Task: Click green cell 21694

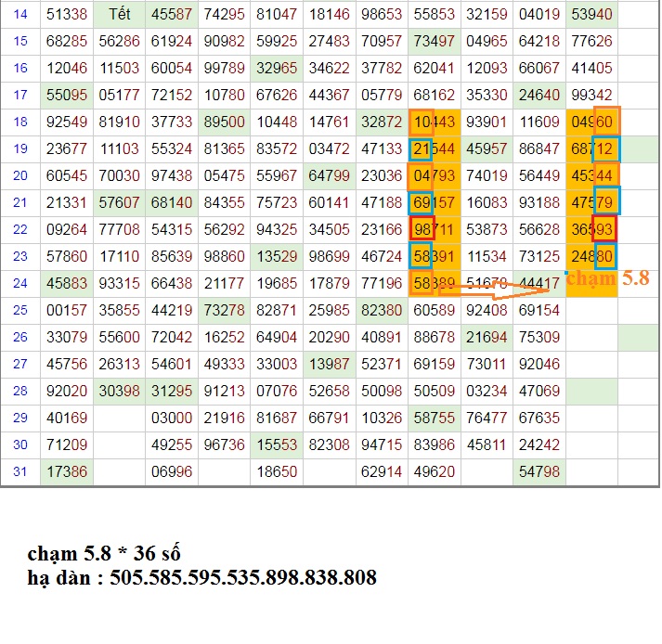Action: [x=487, y=336]
